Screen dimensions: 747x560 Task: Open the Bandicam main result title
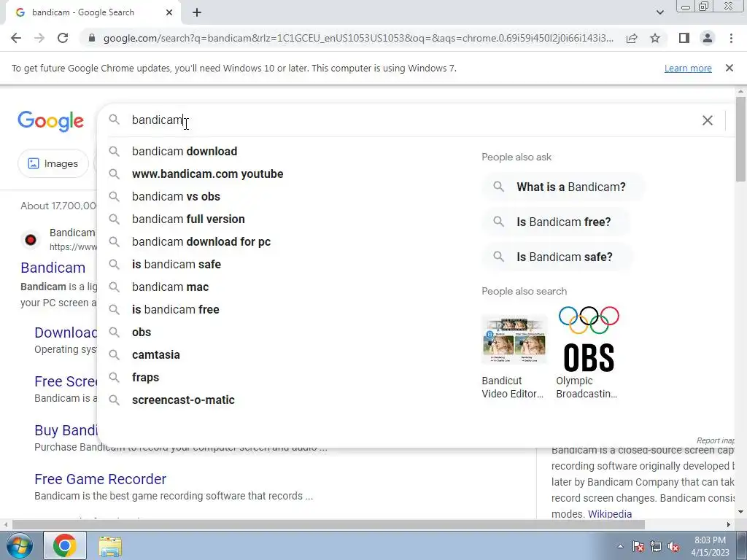pyautogui.click(x=53, y=268)
